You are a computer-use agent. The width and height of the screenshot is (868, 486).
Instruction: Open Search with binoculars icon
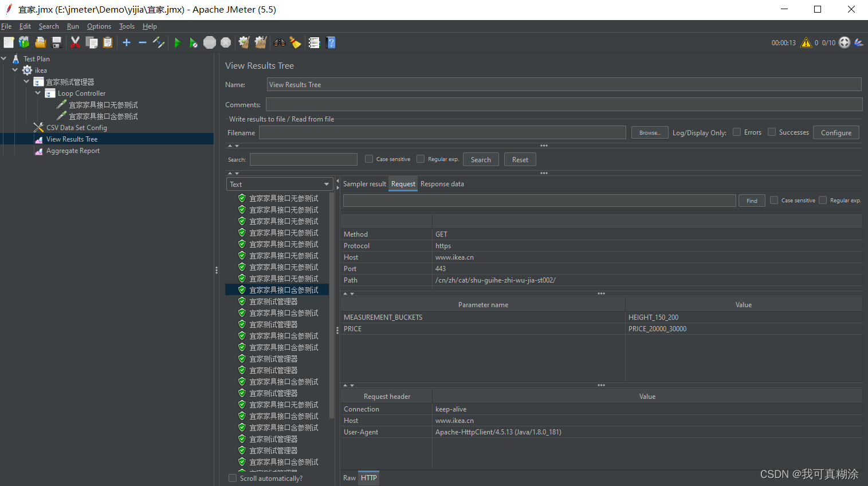pos(280,42)
